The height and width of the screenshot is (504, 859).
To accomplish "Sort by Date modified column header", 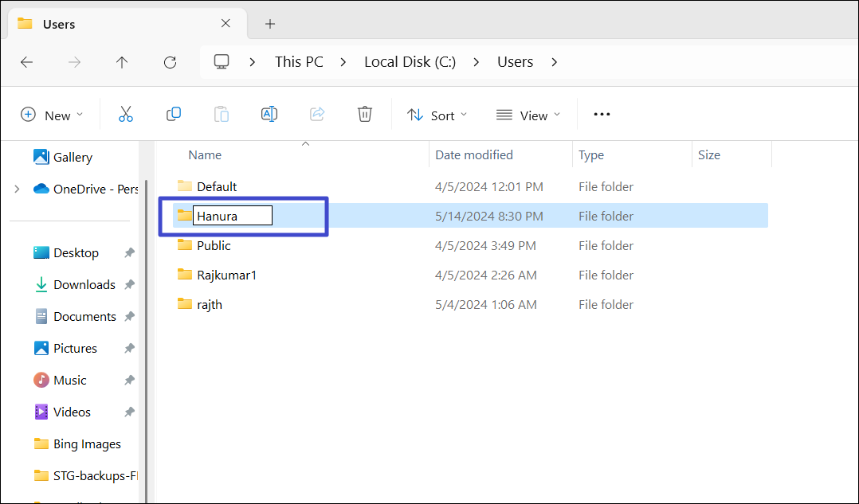I will pos(474,155).
